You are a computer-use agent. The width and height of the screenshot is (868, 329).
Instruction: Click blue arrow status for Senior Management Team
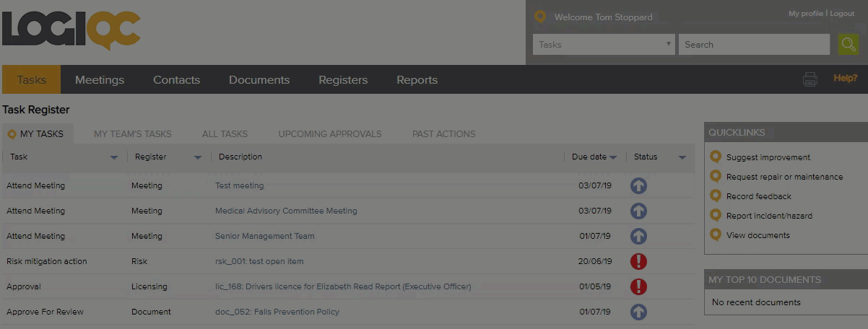click(638, 236)
